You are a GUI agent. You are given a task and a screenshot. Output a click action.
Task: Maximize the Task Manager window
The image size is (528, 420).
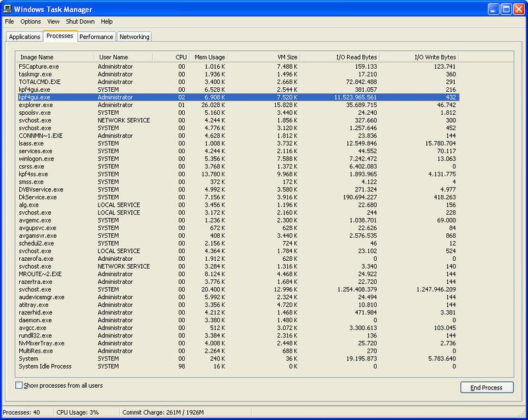tap(506, 9)
